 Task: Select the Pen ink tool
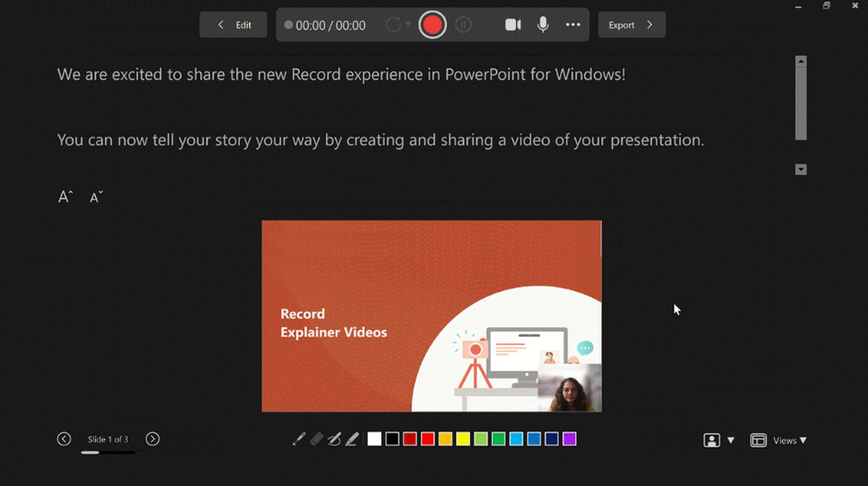335,439
